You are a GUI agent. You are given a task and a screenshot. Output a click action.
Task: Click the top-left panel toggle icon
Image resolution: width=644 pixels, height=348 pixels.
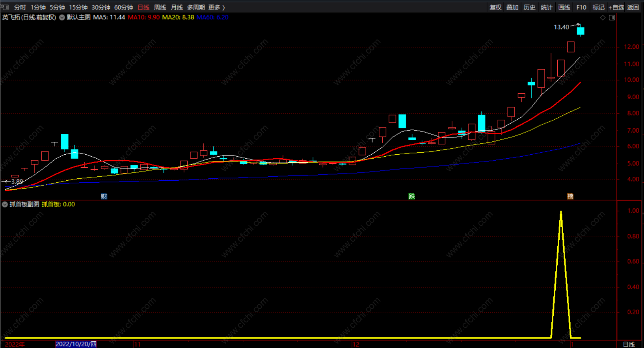point(5,7)
